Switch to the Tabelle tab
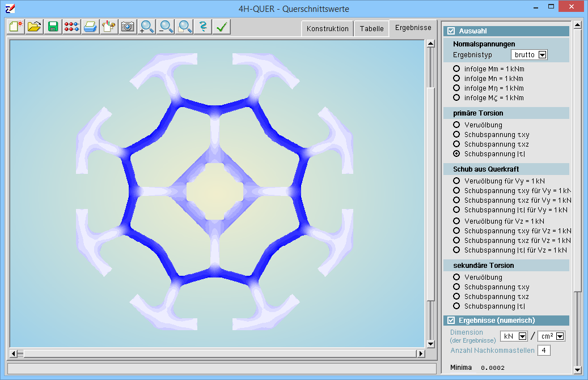 [x=371, y=29]
